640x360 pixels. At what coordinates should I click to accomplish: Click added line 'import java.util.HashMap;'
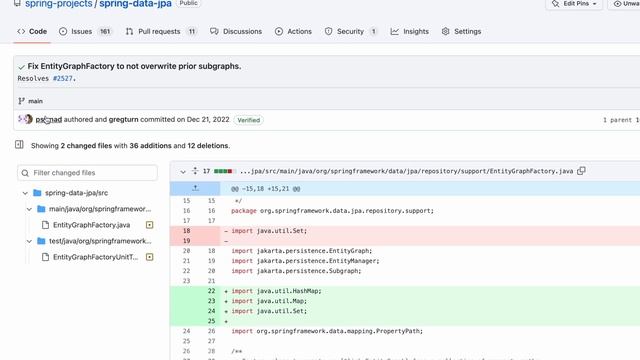coord(276,291)
